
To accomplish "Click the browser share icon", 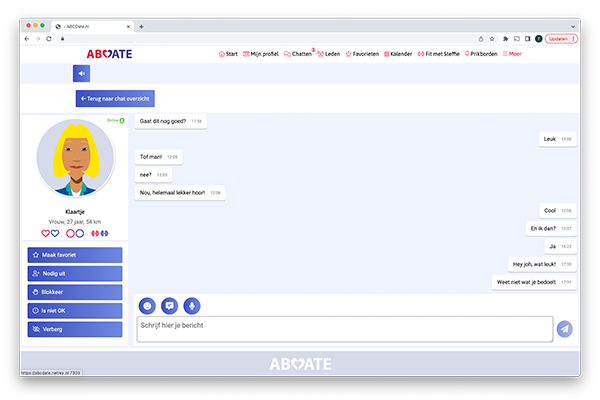I will pos(481,39).
